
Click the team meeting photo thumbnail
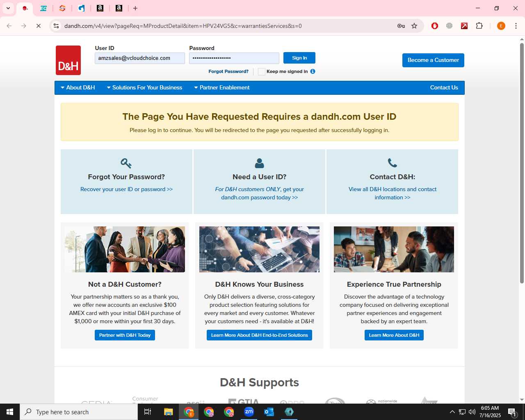[x=394, y=249]
